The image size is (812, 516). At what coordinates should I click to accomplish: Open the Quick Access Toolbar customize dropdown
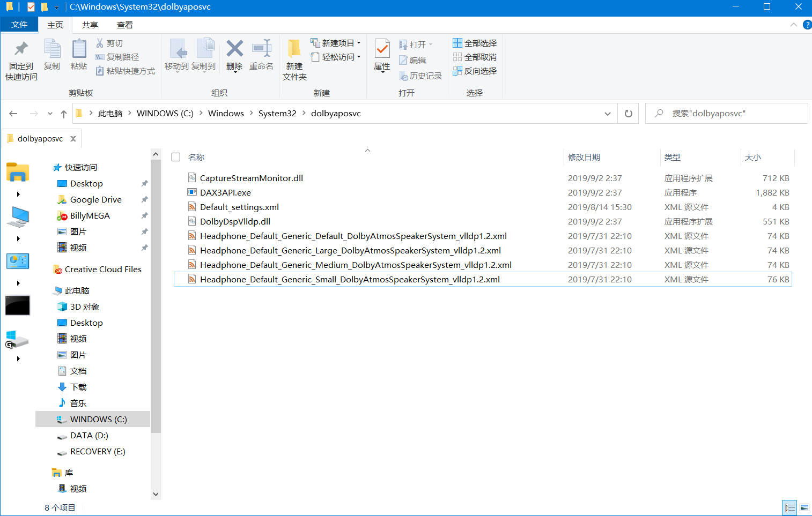(x=56, y=8)
